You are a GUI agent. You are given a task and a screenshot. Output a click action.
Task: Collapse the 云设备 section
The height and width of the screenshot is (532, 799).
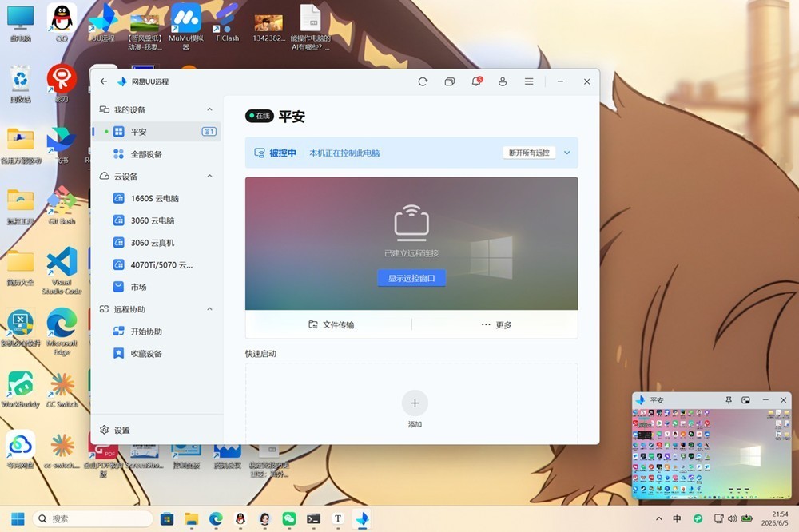(x=209, y=176)
